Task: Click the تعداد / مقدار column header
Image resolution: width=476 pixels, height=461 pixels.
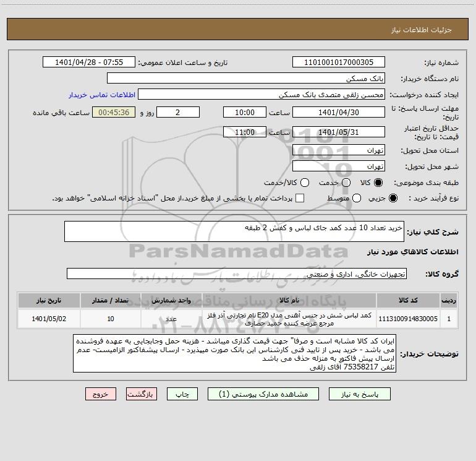Action: pyautogui.click(x=111, y=300)
